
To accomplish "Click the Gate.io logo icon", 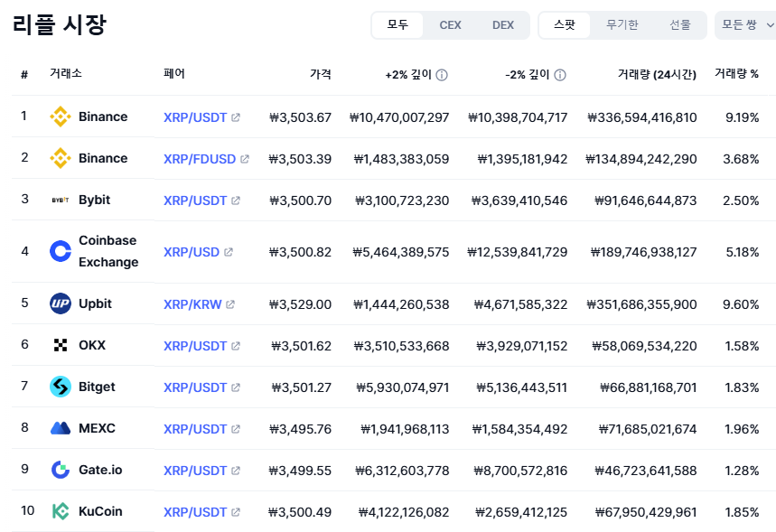I will tap(61, 470).
